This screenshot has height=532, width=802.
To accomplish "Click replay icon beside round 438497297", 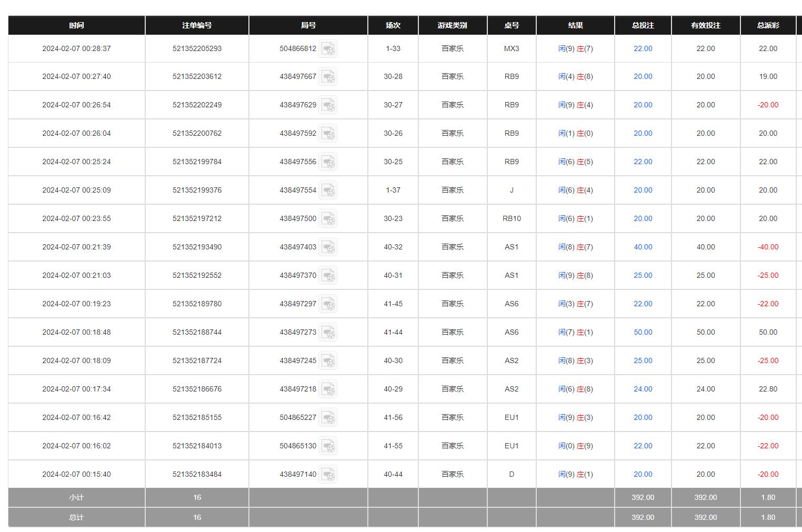I will (x=328, y=304).
